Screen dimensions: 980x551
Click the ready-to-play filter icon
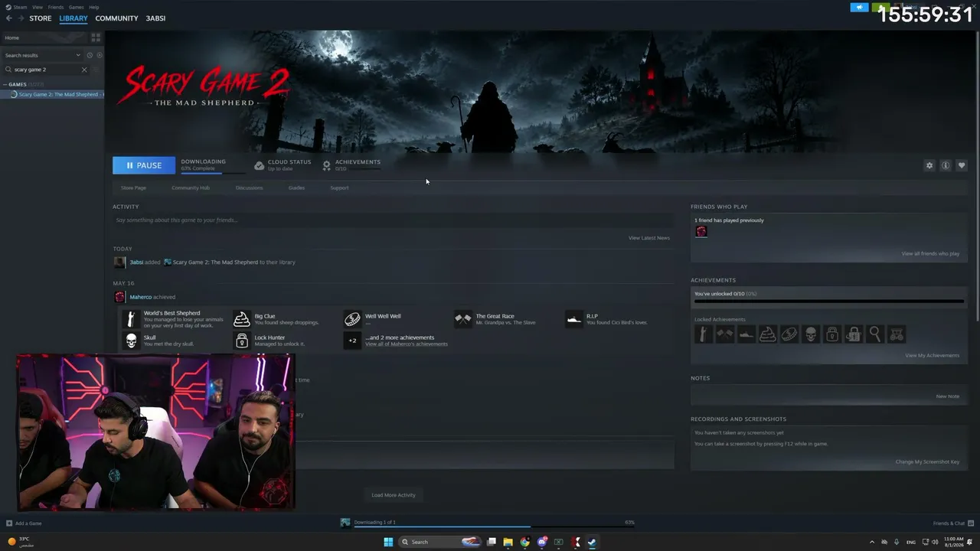pos(100,55)
